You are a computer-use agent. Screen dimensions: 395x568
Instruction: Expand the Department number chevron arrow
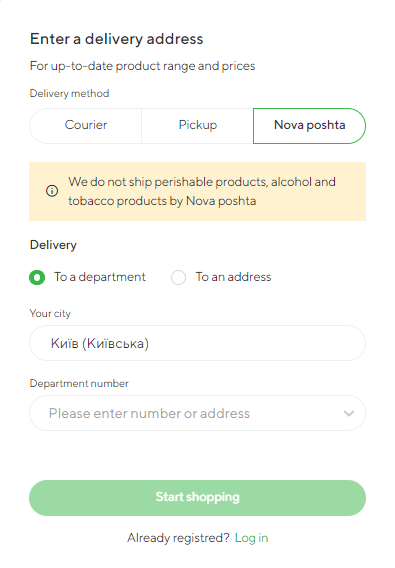(349, 413)
